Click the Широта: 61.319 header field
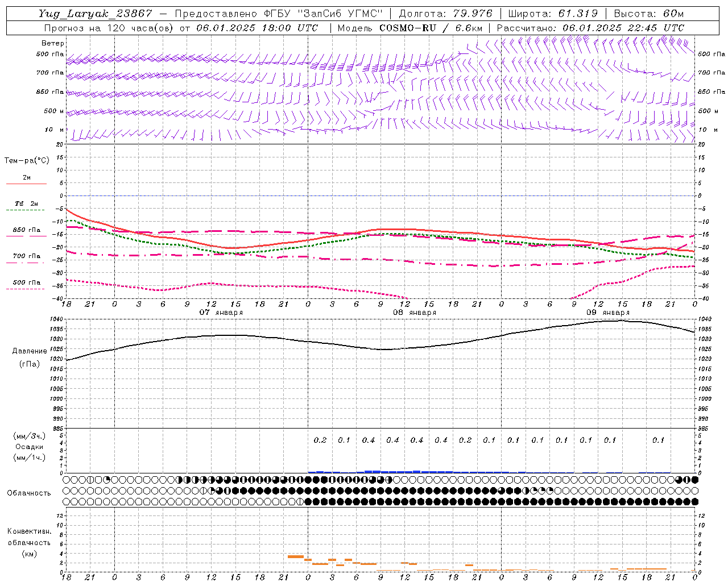 click(x=553, y=14)
